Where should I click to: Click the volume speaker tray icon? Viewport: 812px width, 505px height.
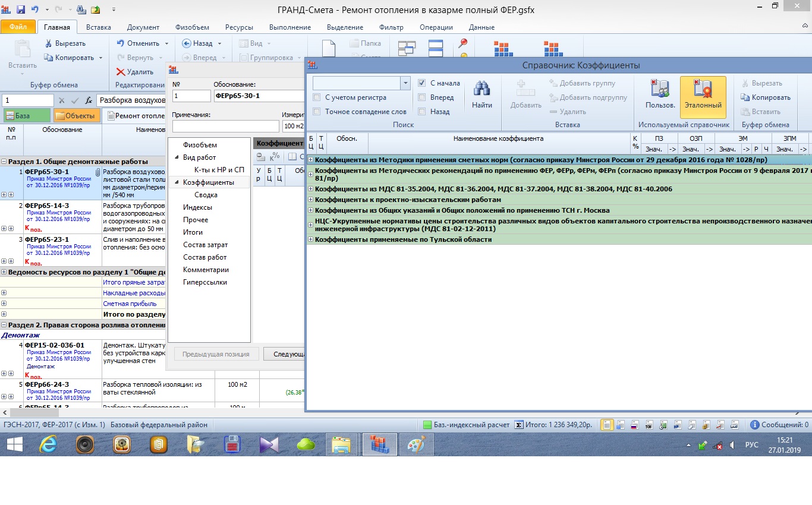click(x=732, y=445)
